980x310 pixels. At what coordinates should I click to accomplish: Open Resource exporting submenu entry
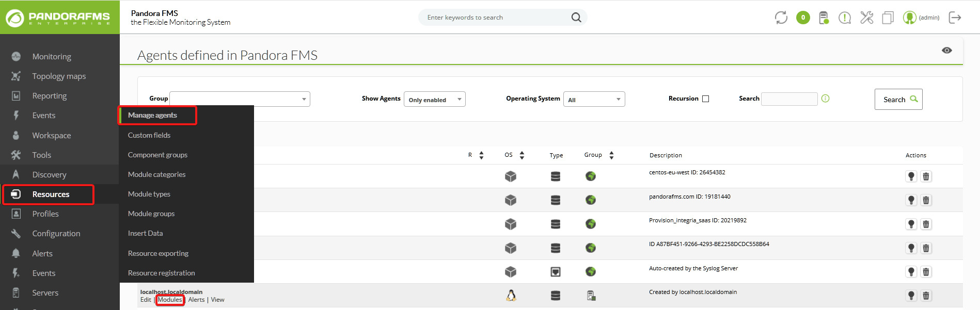point(158,253)
